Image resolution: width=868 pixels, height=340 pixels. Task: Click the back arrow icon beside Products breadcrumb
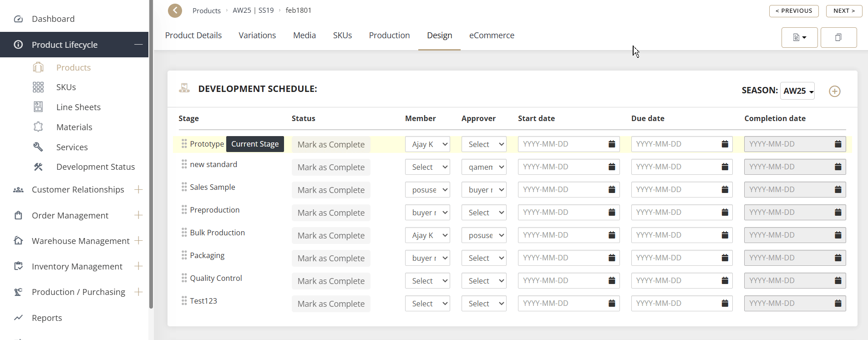coord(175,10)
